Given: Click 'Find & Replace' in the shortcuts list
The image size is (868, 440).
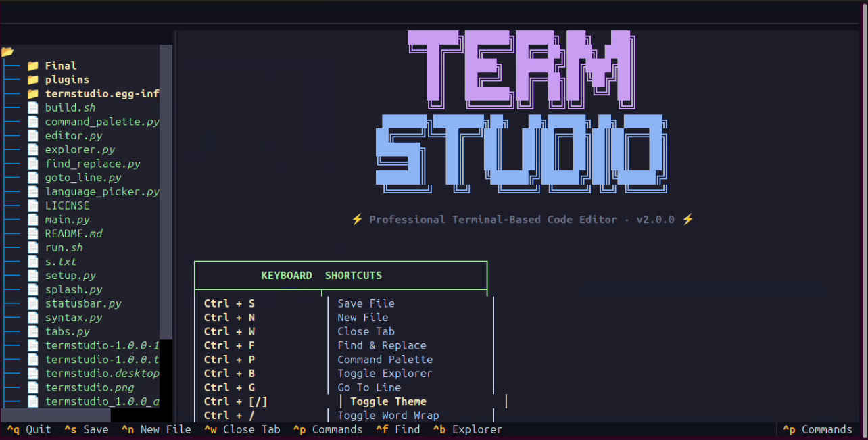Looking at the screenshot, I should [382, 345].
